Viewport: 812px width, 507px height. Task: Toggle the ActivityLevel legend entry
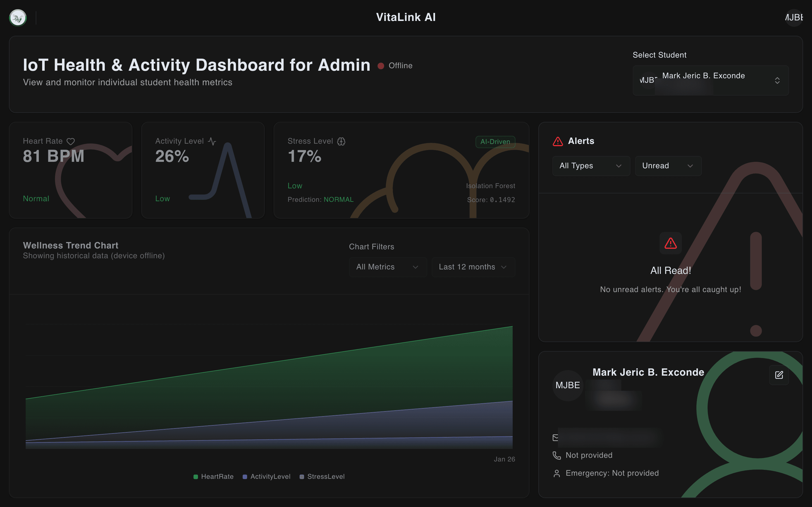(266, 477)
